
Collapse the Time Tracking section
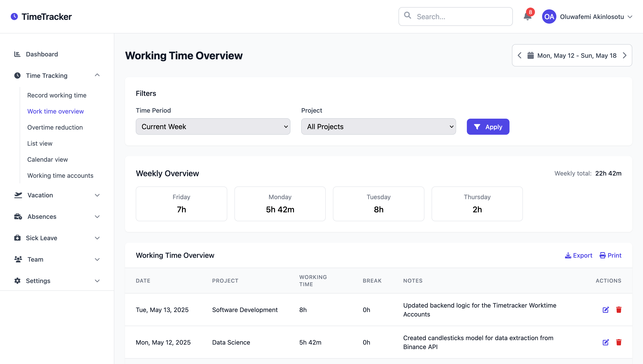pyautogui.click(x=97, y=75)
